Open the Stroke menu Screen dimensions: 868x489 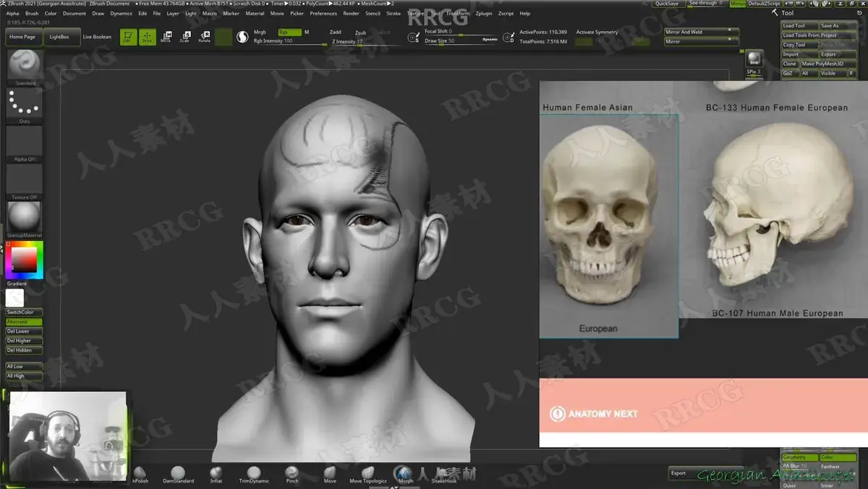pyautogui.click(x=393, y=13)
